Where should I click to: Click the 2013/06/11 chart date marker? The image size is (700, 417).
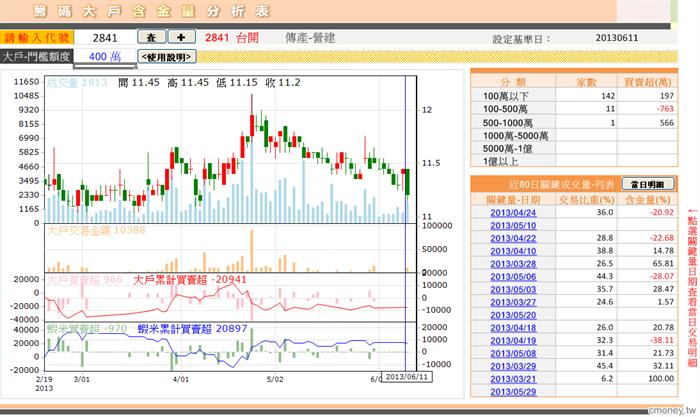pos(406,377)
